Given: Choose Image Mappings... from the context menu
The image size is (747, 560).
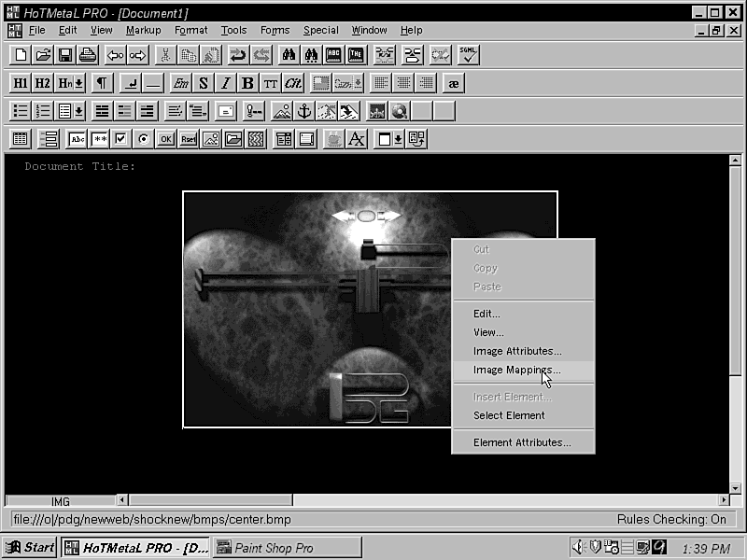Looking at the screenshot, I should click(523, 370).
